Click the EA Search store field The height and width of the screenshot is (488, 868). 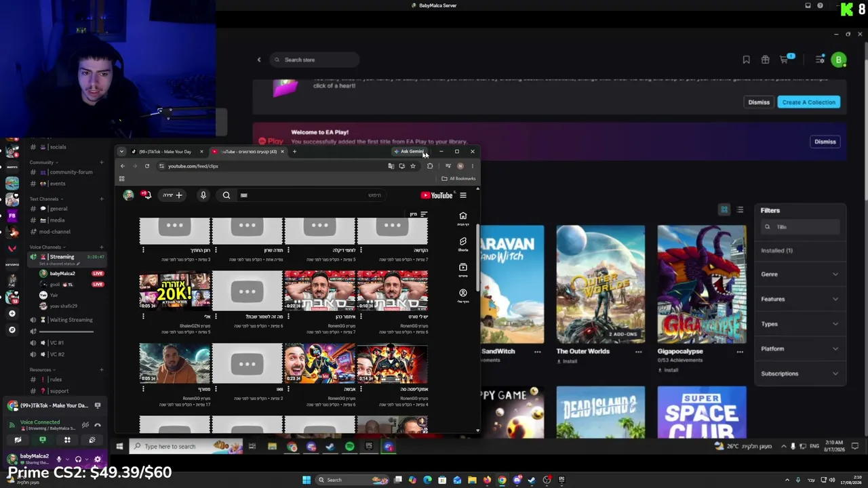pos(314,60)
